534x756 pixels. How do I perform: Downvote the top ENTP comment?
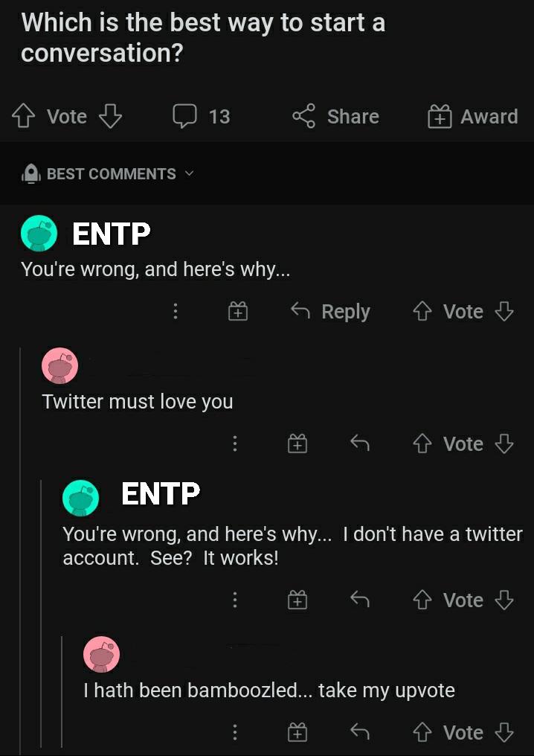(x=506, y=312)
